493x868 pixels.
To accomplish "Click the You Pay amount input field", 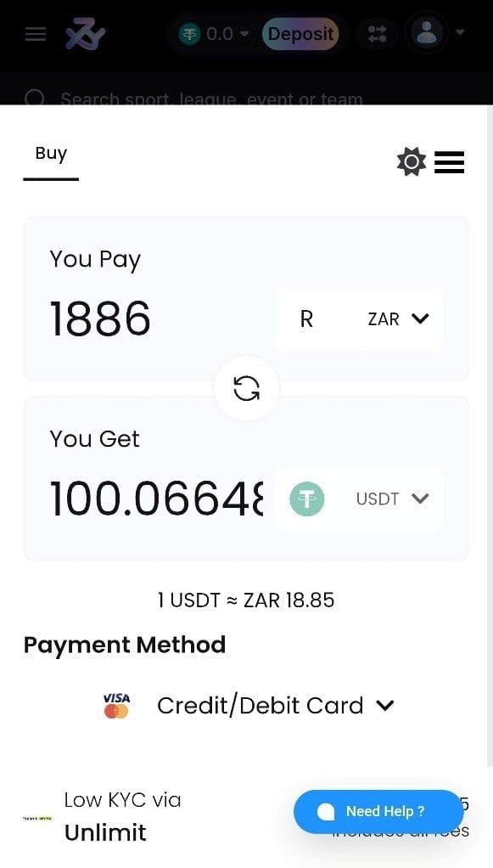I will pyautogui.click(x=100, y=318).
